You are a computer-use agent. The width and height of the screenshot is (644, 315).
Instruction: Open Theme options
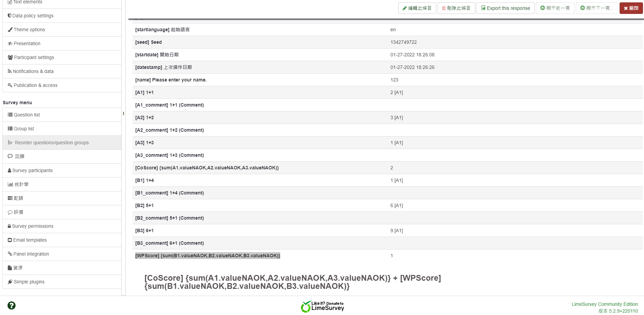click(x=62, y=30)
